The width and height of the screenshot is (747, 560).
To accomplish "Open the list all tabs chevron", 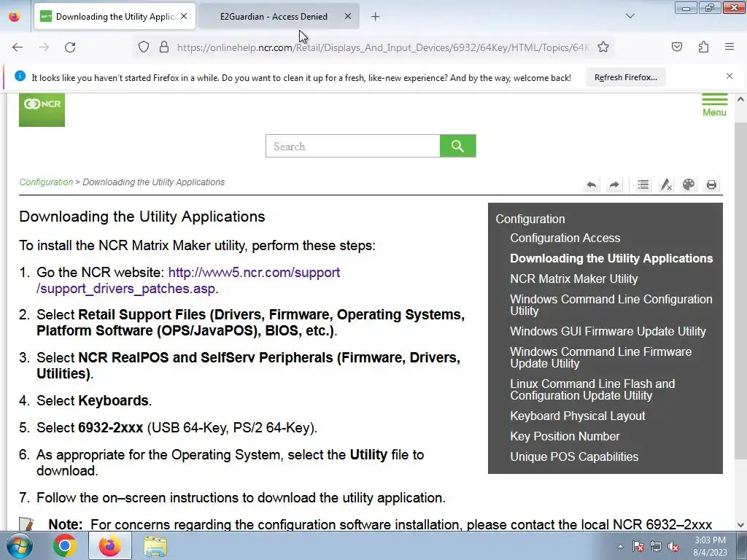I will point(630,16).
